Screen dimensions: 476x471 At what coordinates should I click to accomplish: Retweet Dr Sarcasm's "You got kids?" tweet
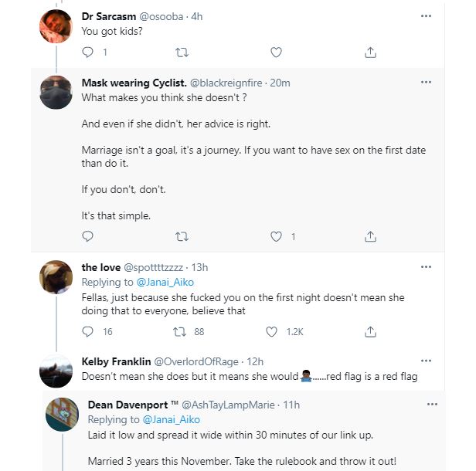pyautogui.click(x=182, y=53)
